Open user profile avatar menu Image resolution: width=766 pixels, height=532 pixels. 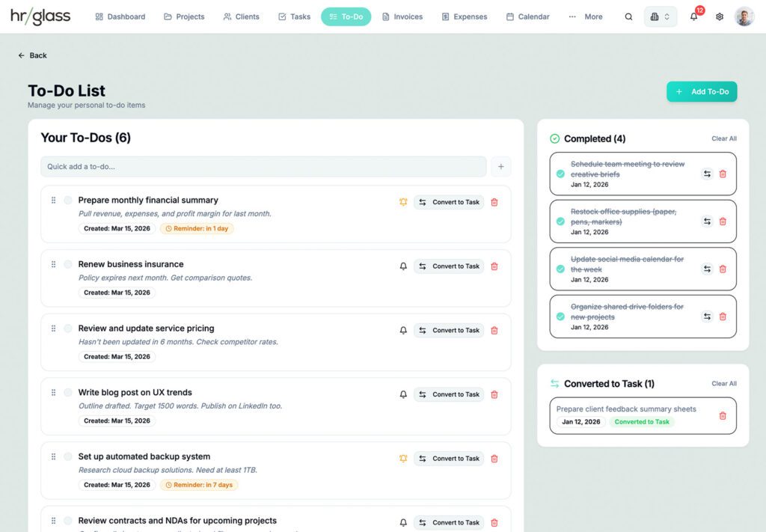click(x=744, y=16)
